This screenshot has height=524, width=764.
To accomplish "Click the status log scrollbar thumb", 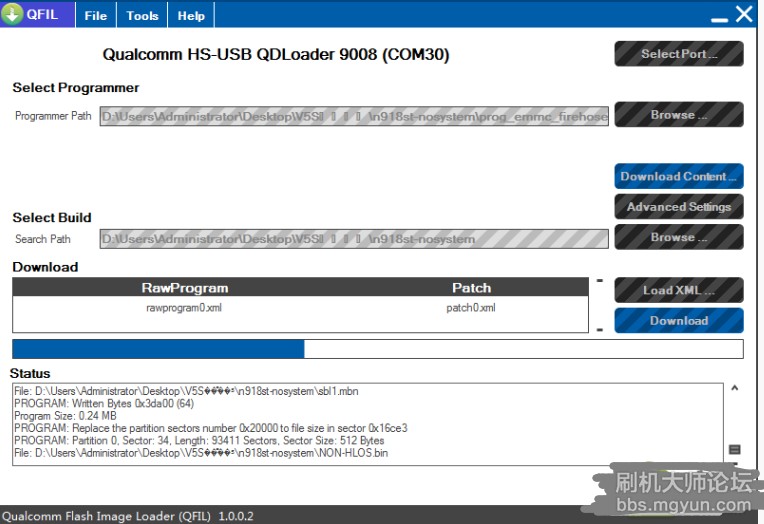I will [x=735, y=449].
